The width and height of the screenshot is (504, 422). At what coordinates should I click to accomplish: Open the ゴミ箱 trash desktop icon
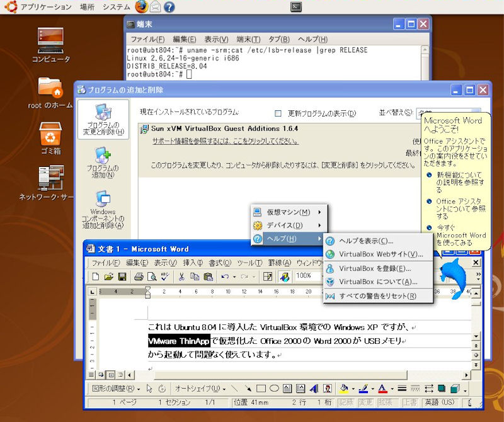point(51,138)
